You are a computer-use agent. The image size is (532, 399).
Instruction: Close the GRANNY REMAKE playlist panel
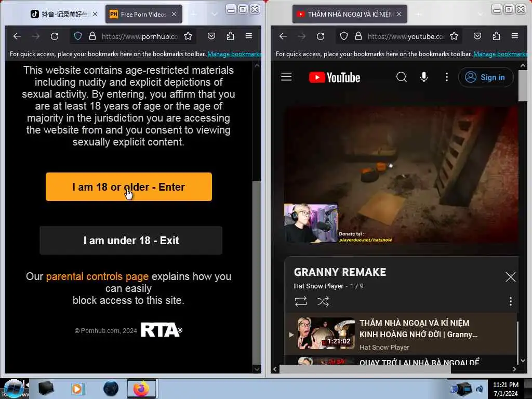(x=510, y=277)
